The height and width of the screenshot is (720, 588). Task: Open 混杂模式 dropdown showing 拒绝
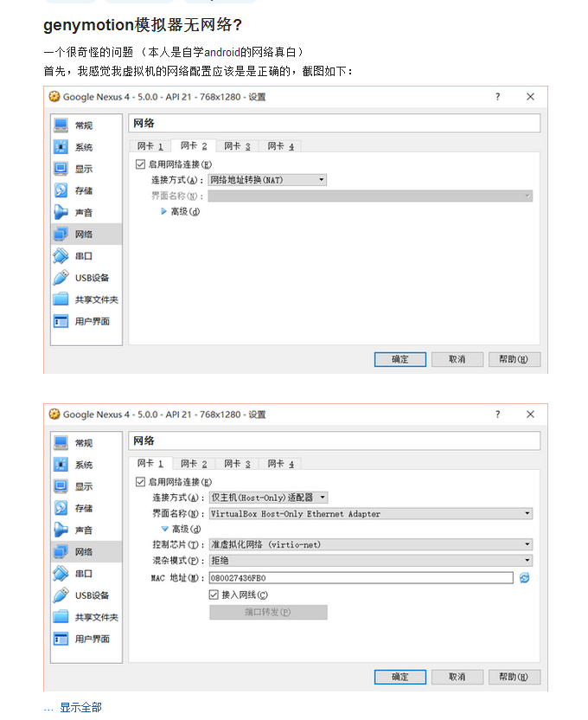(371, 560)
